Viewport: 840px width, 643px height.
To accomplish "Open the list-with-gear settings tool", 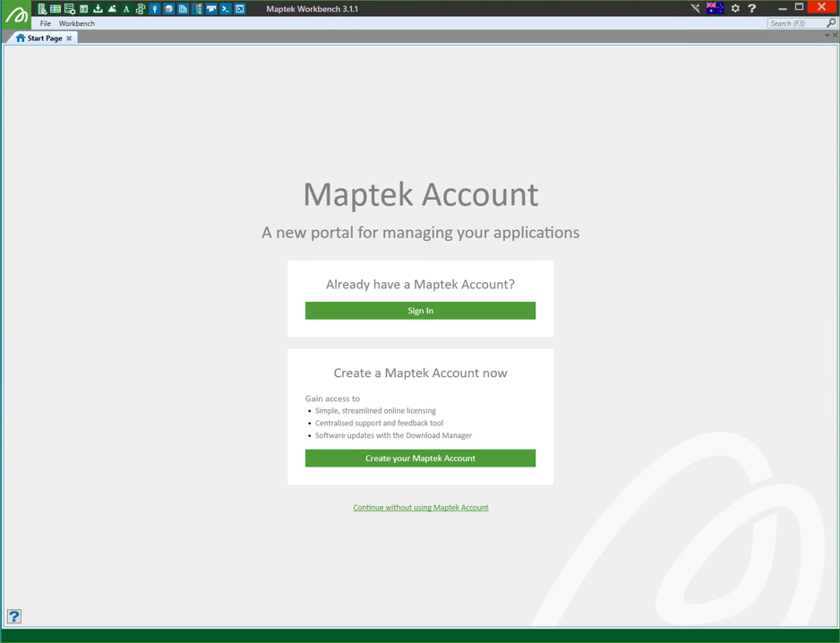I will [x=70, y=9].
